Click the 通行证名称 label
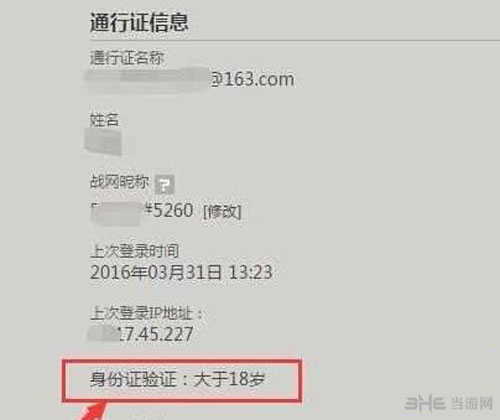 click(127, 58)
